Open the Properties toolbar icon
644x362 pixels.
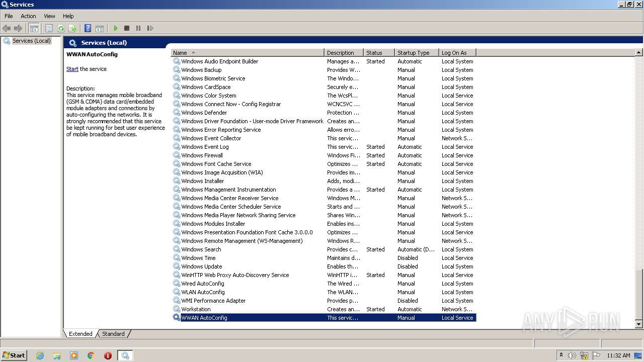pos(49,28)
